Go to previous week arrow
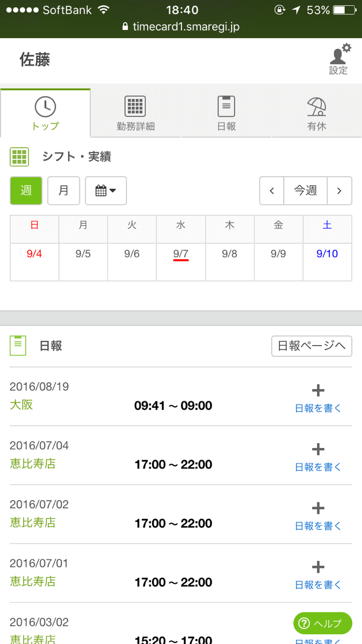This screenshot has height=644, width=362. (272, 191)
